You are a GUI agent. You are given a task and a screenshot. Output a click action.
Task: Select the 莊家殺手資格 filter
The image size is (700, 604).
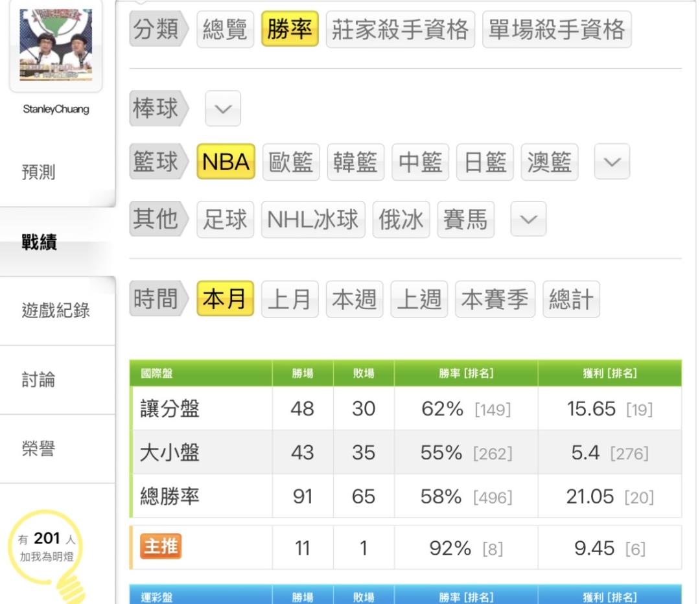click(x=400, y=30)
